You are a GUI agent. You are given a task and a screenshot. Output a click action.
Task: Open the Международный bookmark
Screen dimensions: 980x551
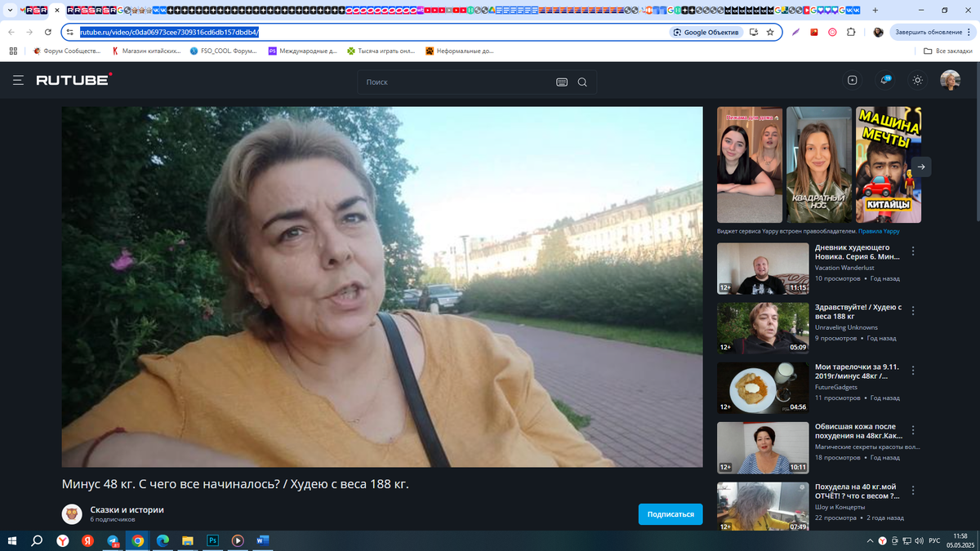(302, 51)
